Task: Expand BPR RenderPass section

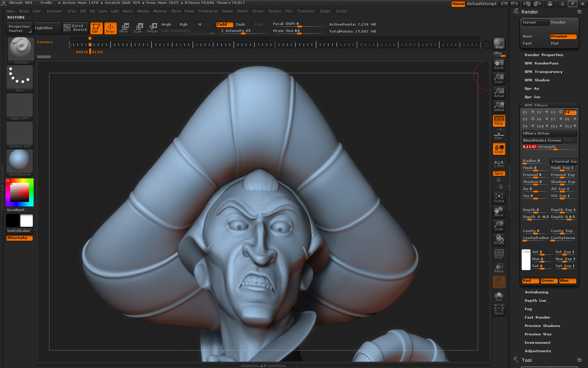Action: click(x=541, y=63)
